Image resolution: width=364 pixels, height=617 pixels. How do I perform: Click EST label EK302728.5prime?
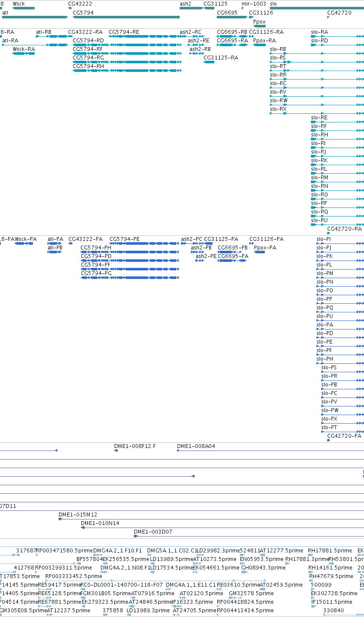[x=334, y=593]
